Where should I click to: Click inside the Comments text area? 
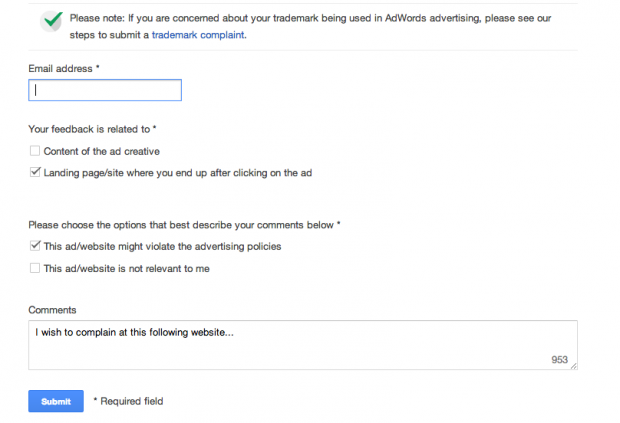(x=302, y=345)
